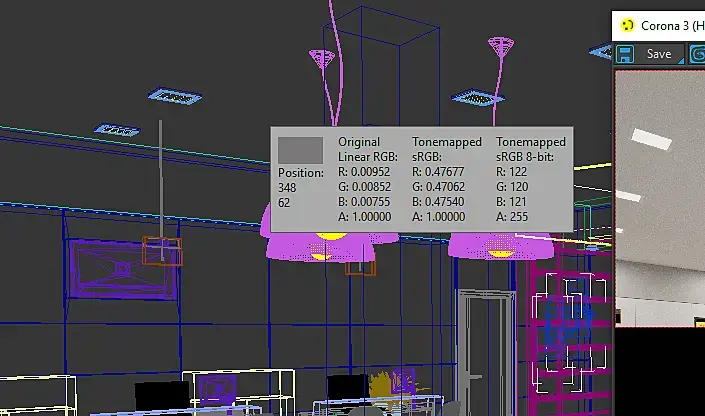Click the 'Original Linear RGB:' heading
The width and height of the screenshot is (705, 416).
pos(368,149)
